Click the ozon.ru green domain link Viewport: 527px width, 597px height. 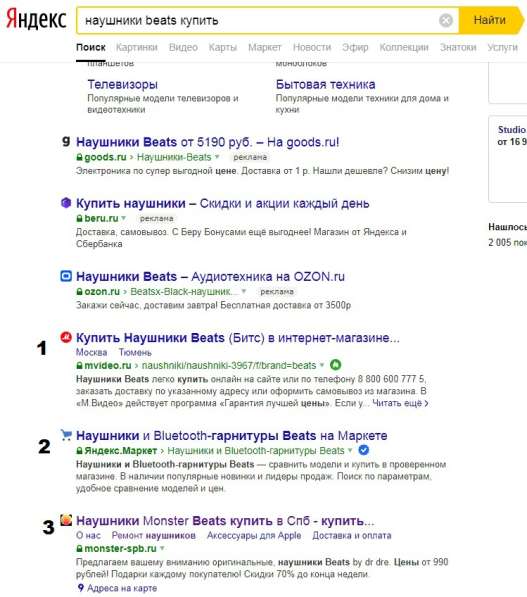click(102, 291)
